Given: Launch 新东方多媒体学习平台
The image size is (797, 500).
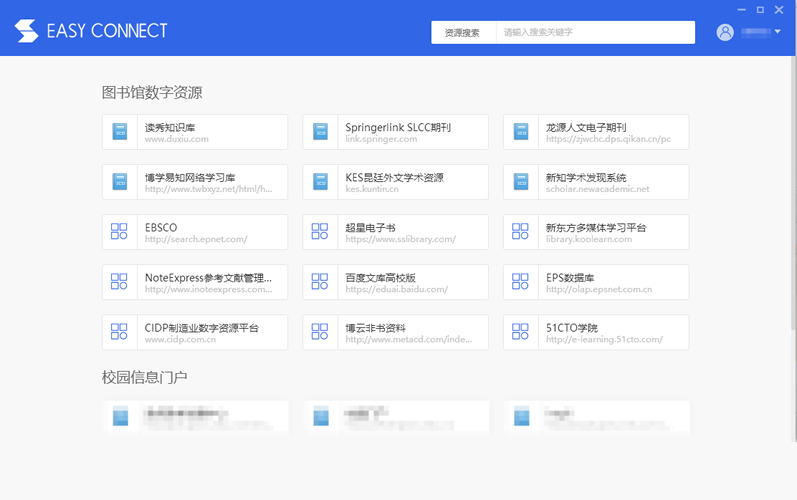Looking at the screenshot, I should (596, 232).
